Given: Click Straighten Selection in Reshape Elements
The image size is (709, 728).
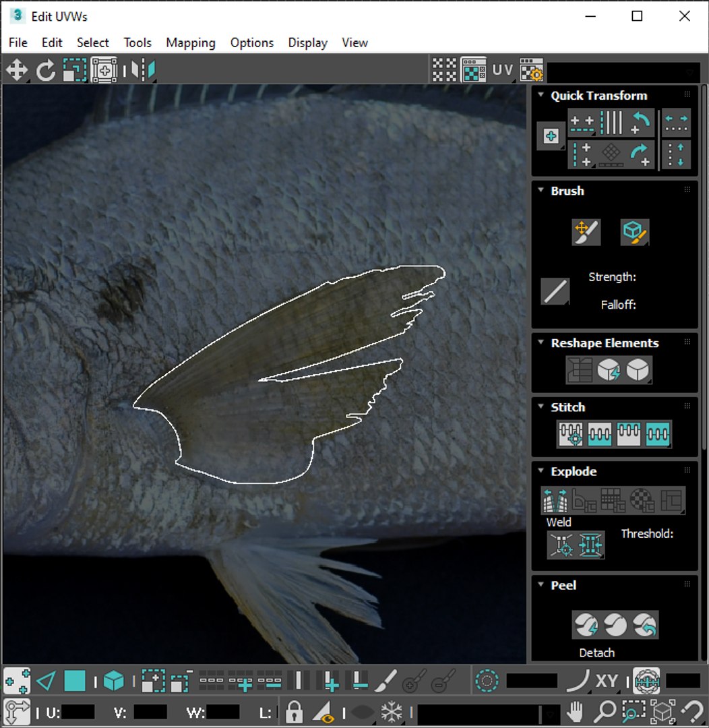Looking at the screenshot, I should click(x=580, y=370).
